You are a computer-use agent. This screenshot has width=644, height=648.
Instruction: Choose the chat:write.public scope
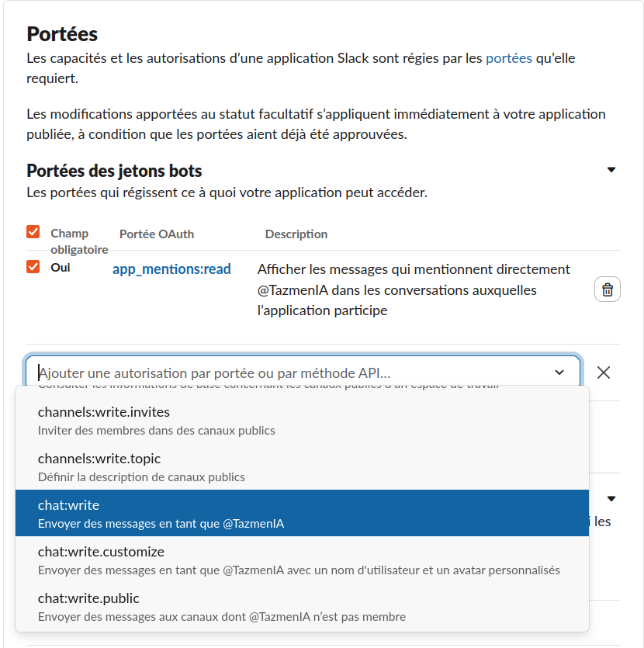(302, 606)
